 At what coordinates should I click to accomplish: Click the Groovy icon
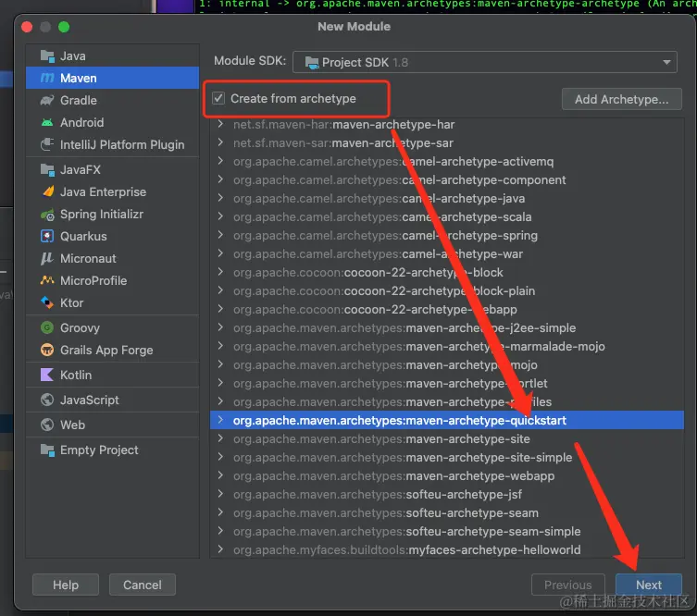[47, 327]
